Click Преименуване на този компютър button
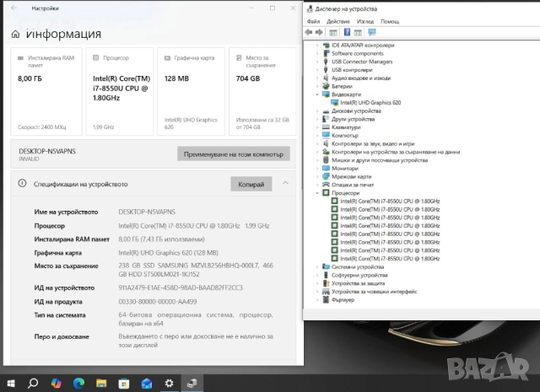 (234, 154)
